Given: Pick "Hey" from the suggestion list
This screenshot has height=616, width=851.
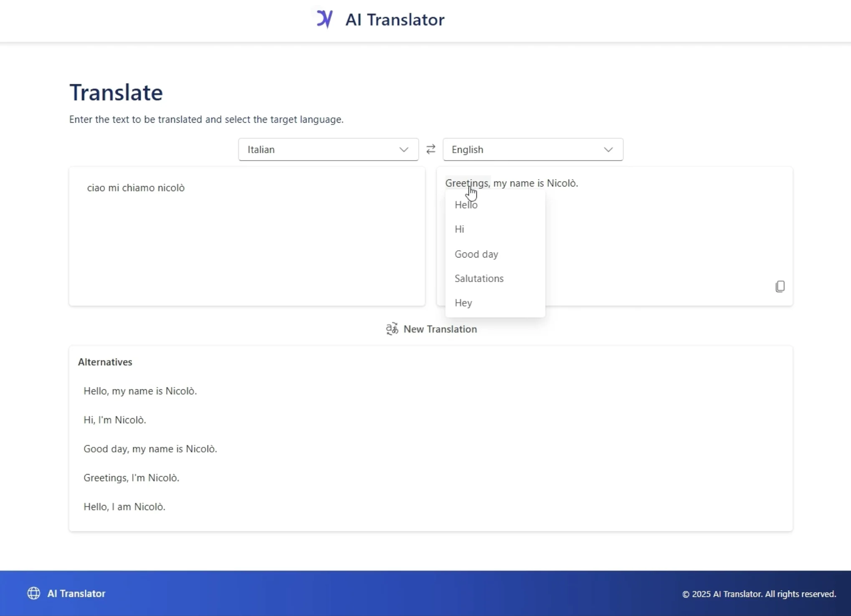Looking at the screenshot, I should (463, 303).
